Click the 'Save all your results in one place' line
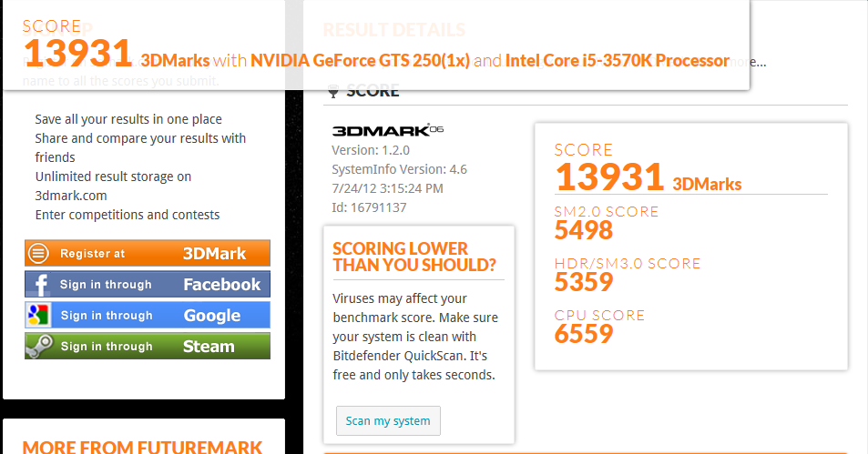Image resolution: width=868 pixels, height=454 pixels. coord(128,119)
